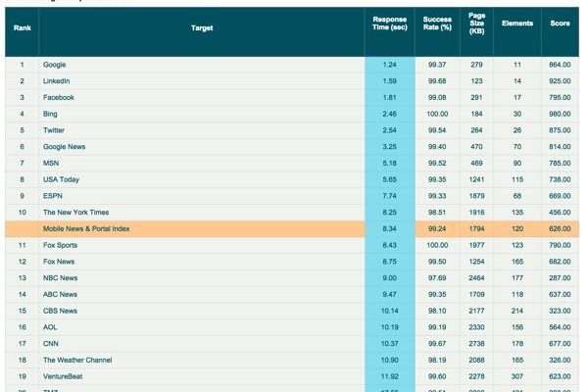Select The New York Times row

pyautogui.click(x=74, y=213)
